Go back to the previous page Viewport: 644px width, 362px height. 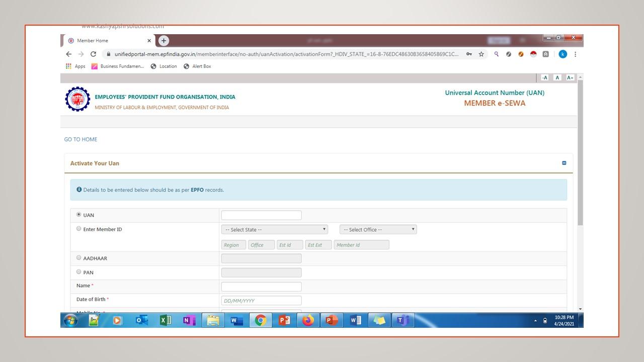[x=69, y=54]
